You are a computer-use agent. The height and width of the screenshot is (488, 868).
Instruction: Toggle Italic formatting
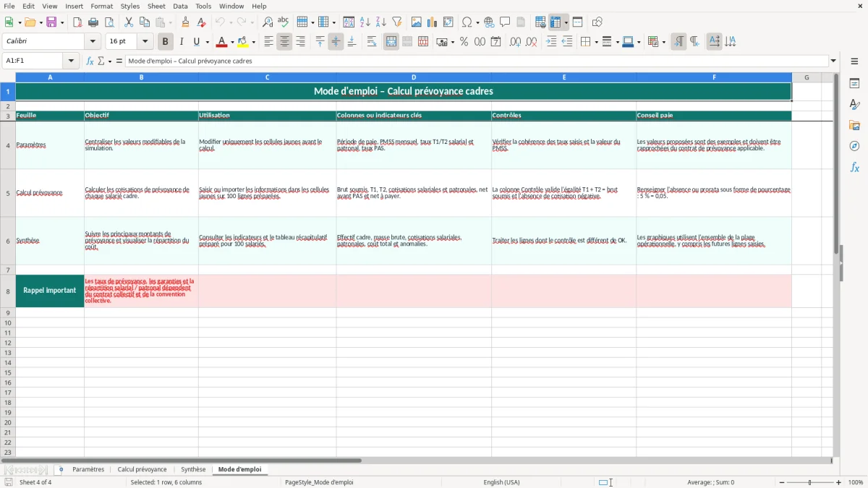tap(181, 42)
